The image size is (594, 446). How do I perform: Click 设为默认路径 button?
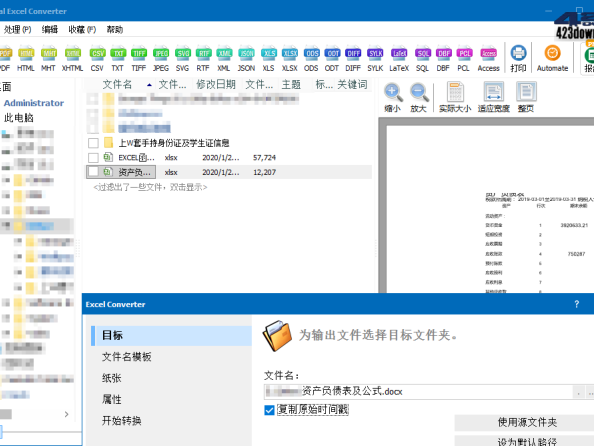point(527,441)
